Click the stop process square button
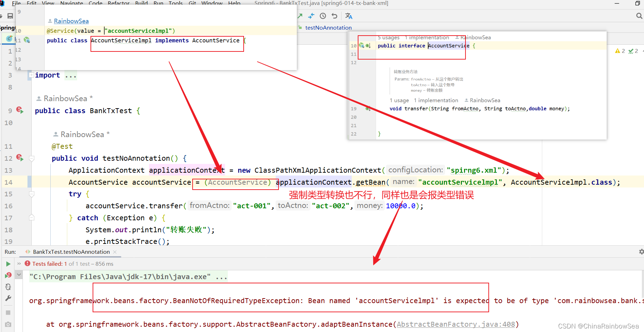The width and height of the screenshot is (644, 332). click(x=8, y=313)
